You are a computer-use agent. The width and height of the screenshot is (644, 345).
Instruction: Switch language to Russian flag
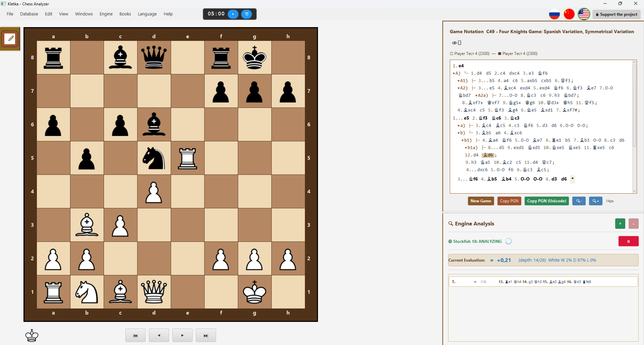[554, 14]
